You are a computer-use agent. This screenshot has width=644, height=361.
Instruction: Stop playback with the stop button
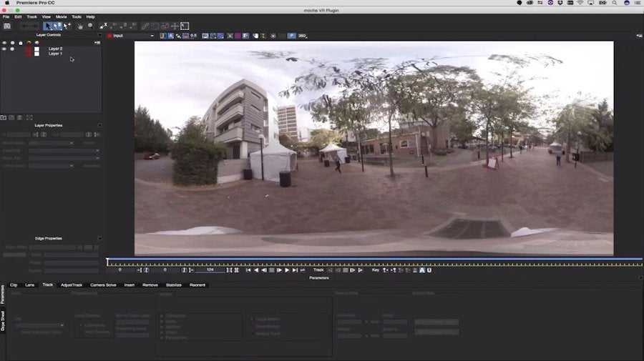click(271, 270)
